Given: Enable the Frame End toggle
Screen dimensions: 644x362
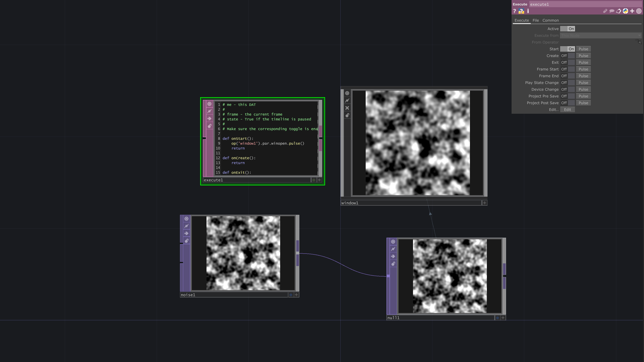Looking at the screenshot, I should click(567, 76).
